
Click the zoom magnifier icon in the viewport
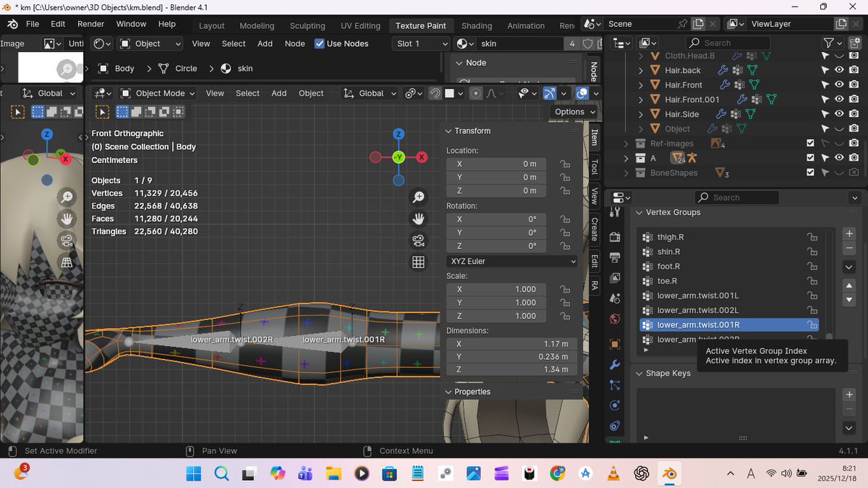point(418,197)
